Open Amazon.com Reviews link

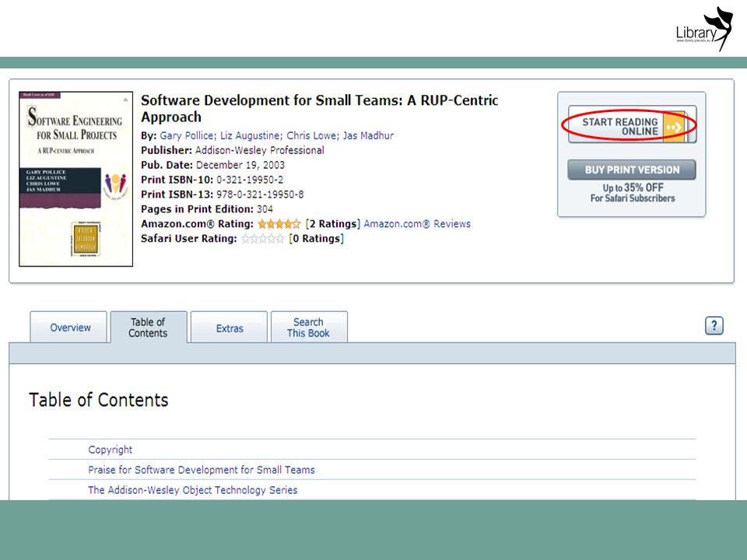pyautogui.click(x=417, y=224)
